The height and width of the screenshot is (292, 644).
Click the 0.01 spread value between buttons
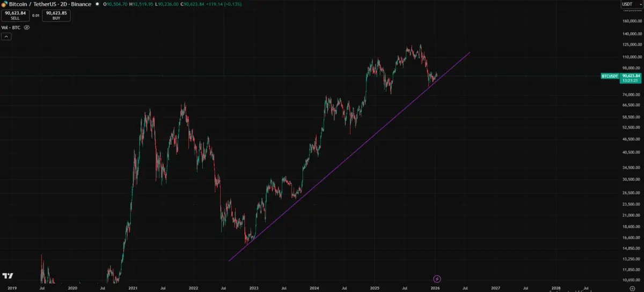(35, 16)
